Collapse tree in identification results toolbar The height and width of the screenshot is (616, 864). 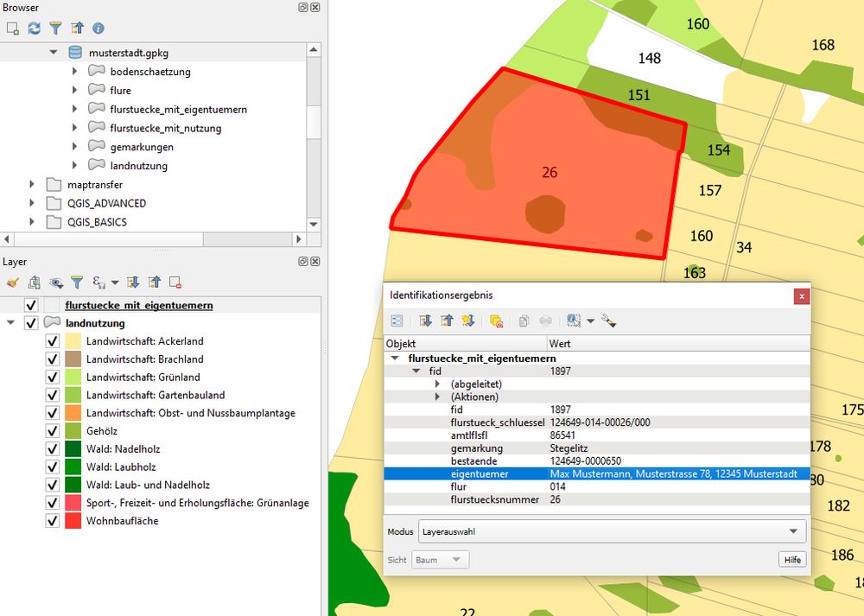(447, 321)
